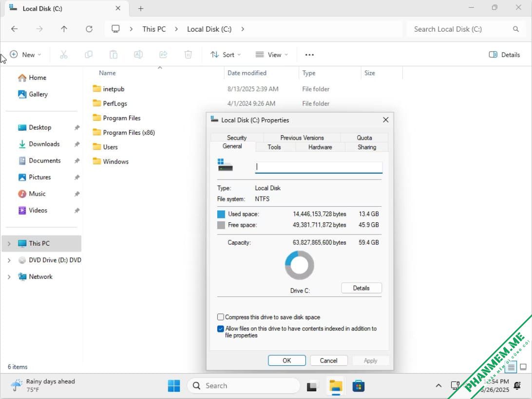Image resolution: width=532 pixels, height=399 pixels.
Task: Click chevron before This PC breadcrumb
Action: [x=132, y=29]
